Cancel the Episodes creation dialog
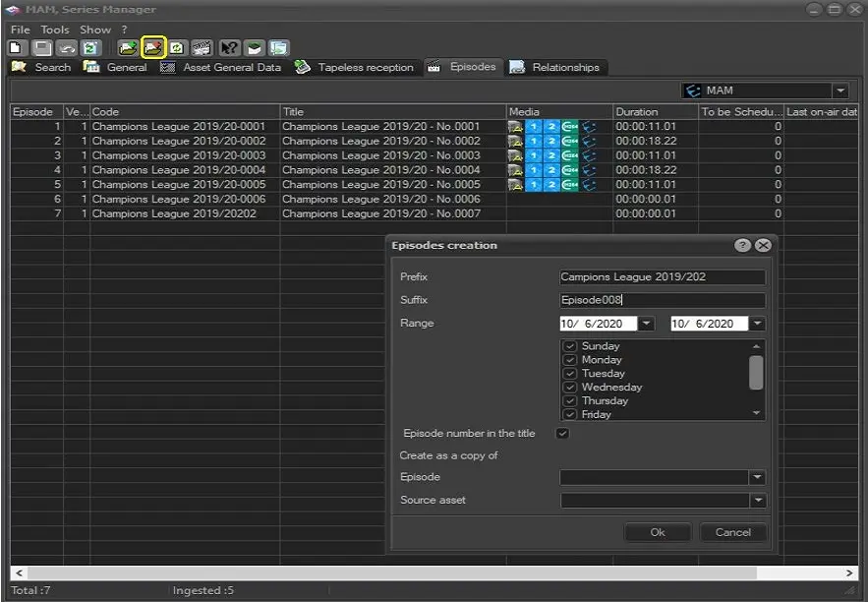This screenshot has height=602, width=868. click(x=732, y=532)
